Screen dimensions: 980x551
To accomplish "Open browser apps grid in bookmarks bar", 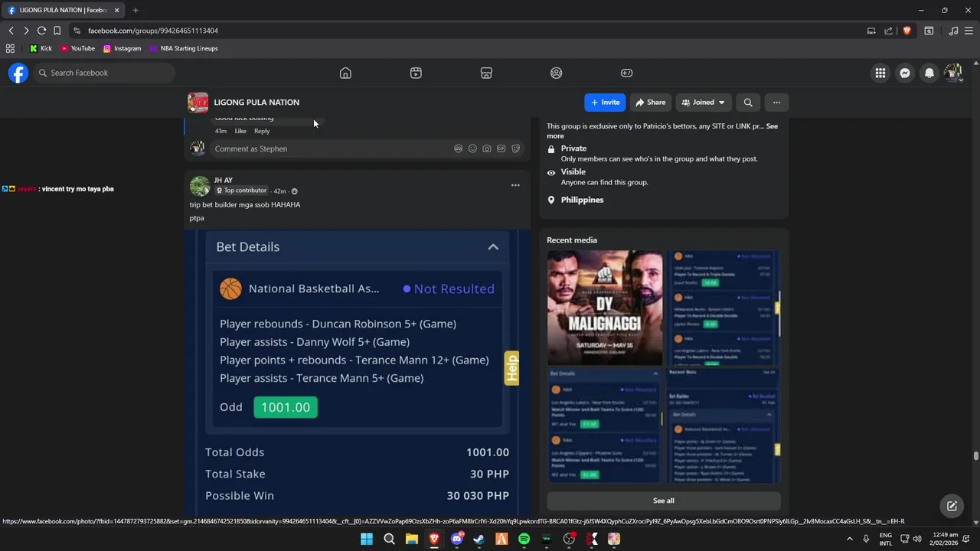I will pos(10,48).
